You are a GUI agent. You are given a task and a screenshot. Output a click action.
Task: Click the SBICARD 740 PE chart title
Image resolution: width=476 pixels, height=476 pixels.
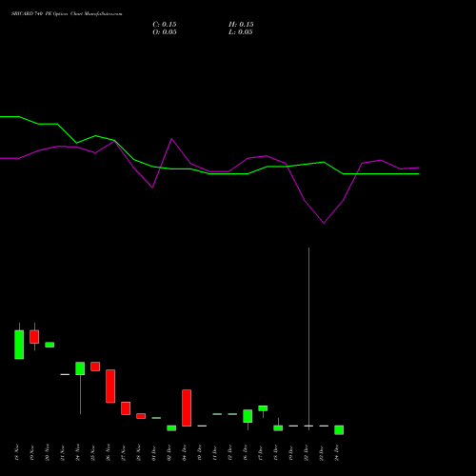(67, 14)
